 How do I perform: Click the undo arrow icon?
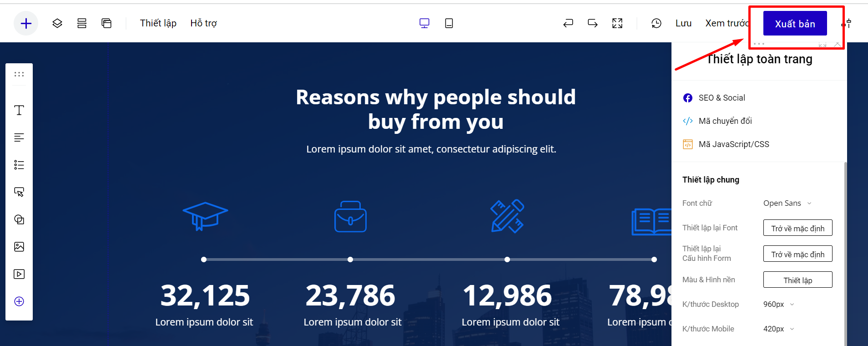coord(568,23)
